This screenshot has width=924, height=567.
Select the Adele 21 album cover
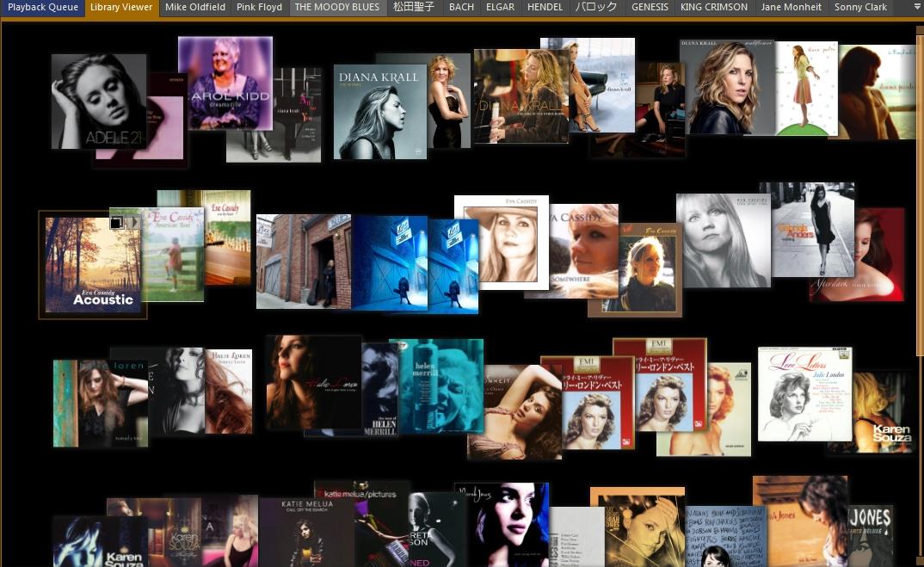(98, 101)
